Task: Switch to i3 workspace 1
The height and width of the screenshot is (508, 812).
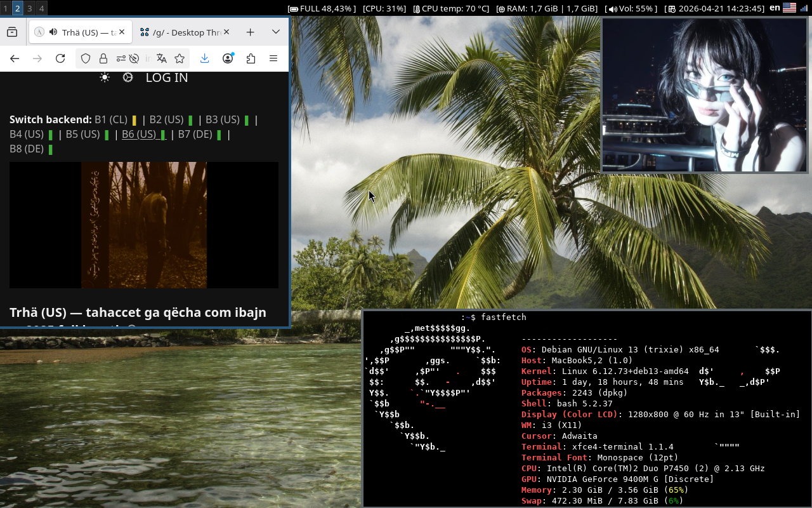Action: click(6, 8)
